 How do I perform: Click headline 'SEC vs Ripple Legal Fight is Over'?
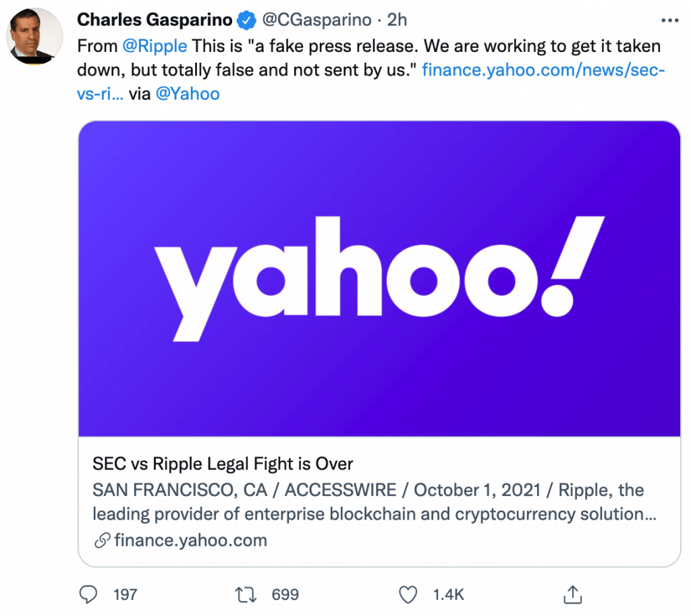pos(223,464)
